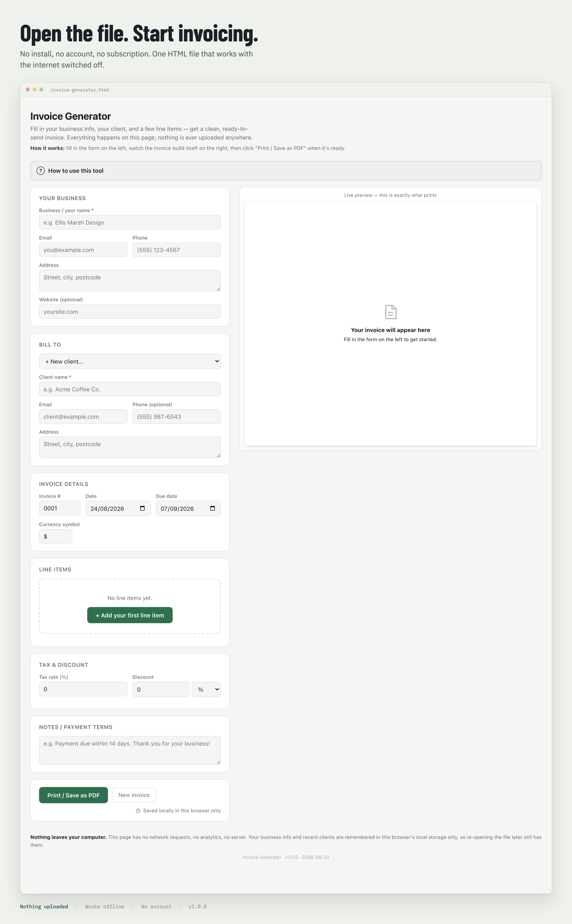Click the (555) 123-4567 phone field

tap(176, 250)
